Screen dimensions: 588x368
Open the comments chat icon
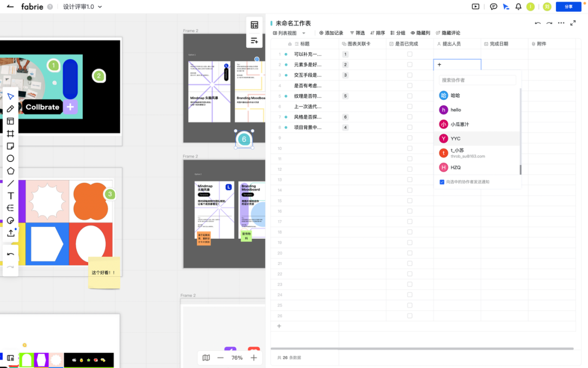point(493,7)
